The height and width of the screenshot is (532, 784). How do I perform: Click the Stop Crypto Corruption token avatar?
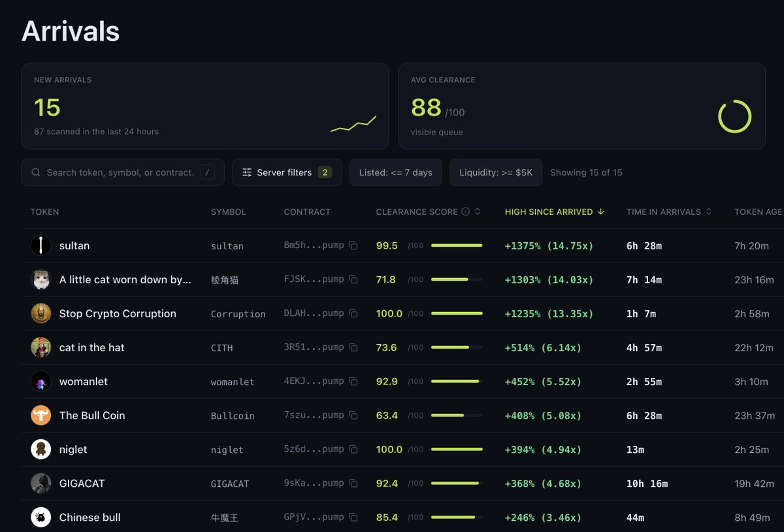coord(41,313)
